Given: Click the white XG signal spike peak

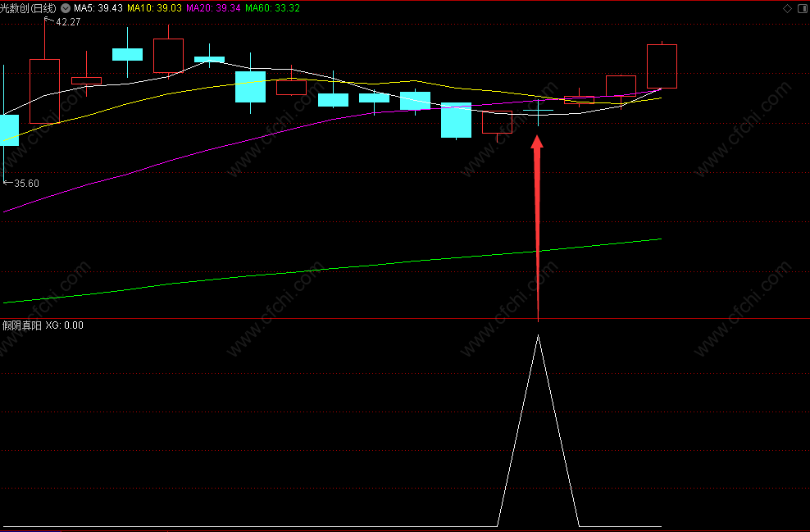Looking at the screenshot, I should tap(539, 336).
